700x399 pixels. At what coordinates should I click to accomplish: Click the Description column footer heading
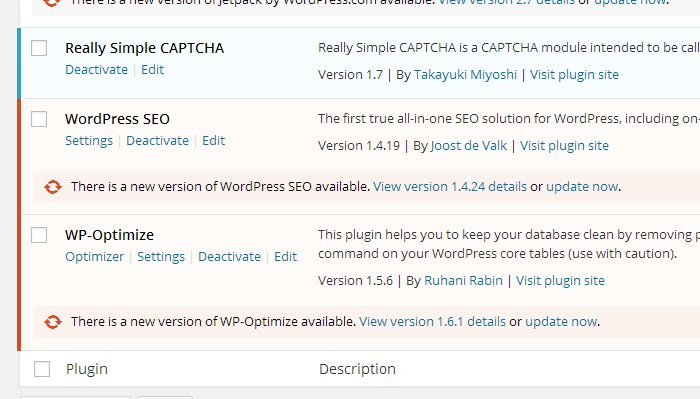pos(358,369)
